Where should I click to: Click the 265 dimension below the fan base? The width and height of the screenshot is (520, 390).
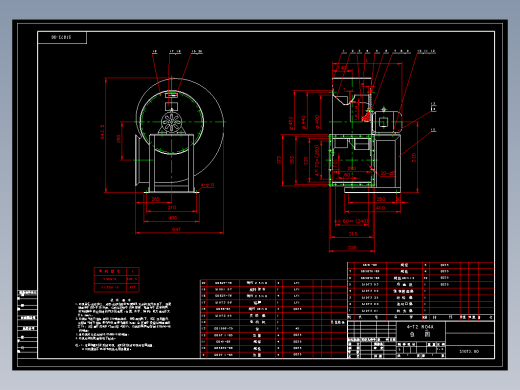point(156,199)
